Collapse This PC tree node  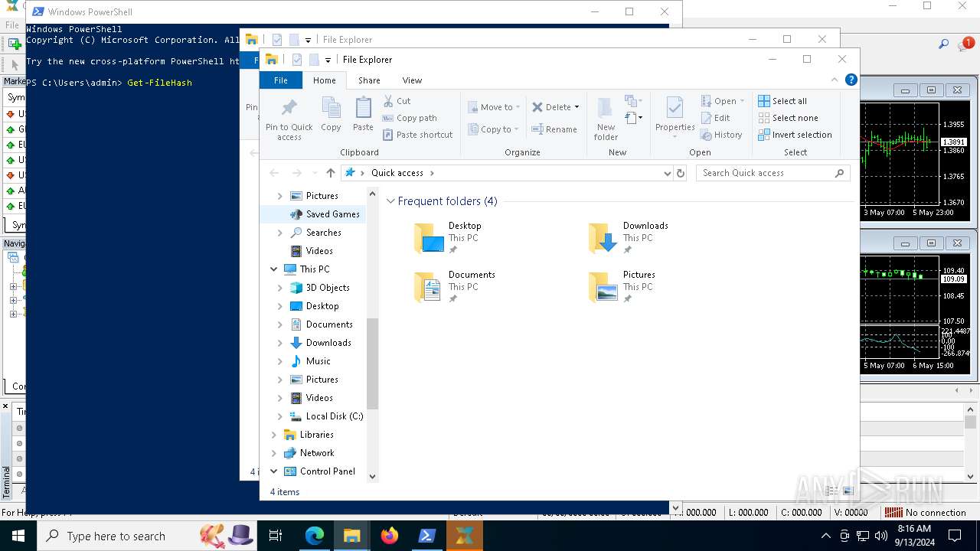tap(273, 269)
